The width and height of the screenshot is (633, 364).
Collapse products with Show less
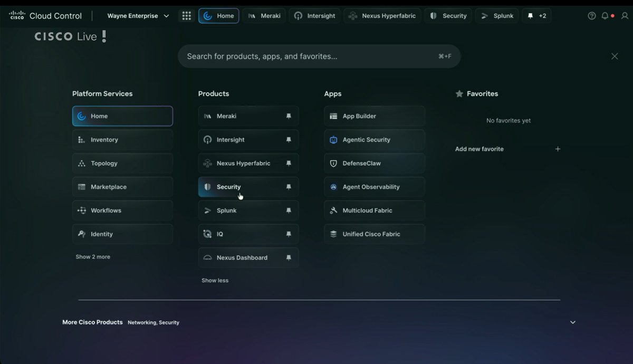click(x=215, y=281)
